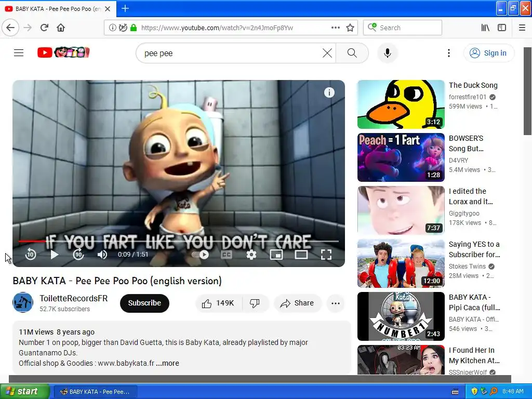This screenshot has height=399, width=532.
Task: Toggle the Firefox sidebar view icon
Action: pyautogui.click(x=502, y=28)
